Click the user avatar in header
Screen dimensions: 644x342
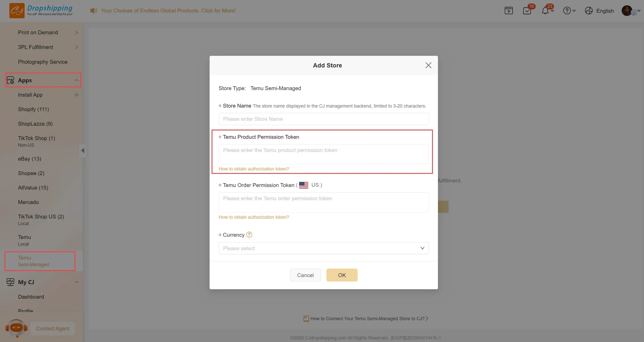(627, 11)
